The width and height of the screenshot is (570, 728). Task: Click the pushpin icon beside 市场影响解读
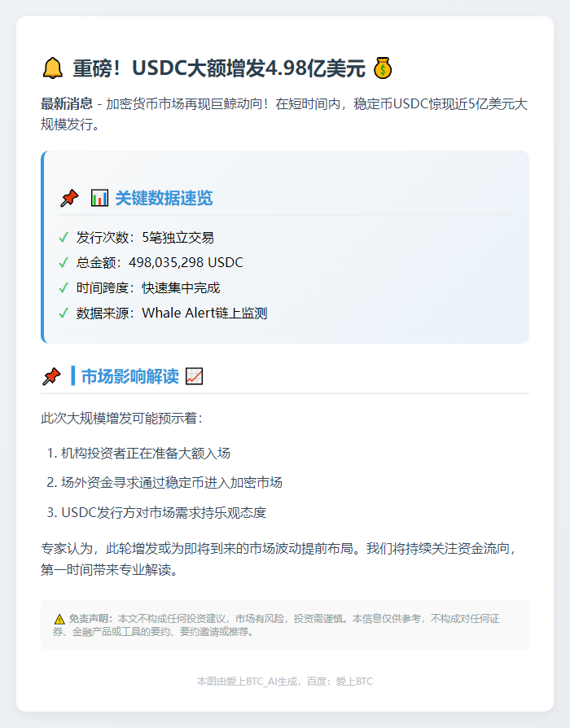tap(51, 376)
